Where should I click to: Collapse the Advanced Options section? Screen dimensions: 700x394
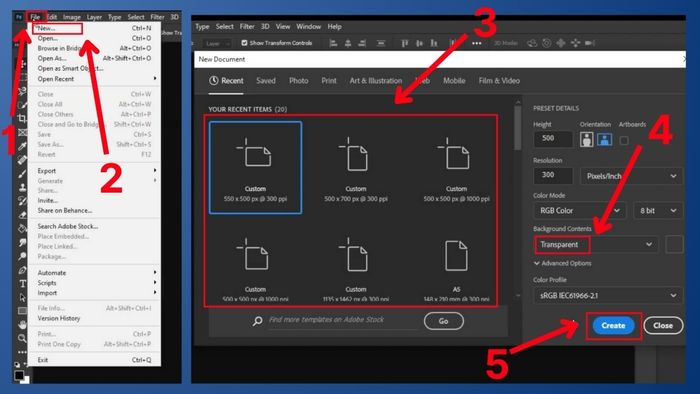click(562, 263)
